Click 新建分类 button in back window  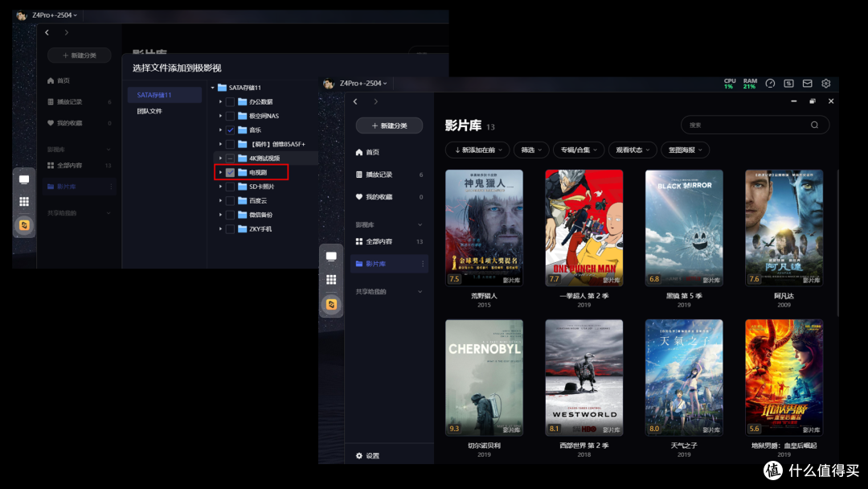click(x=79, y=55)
